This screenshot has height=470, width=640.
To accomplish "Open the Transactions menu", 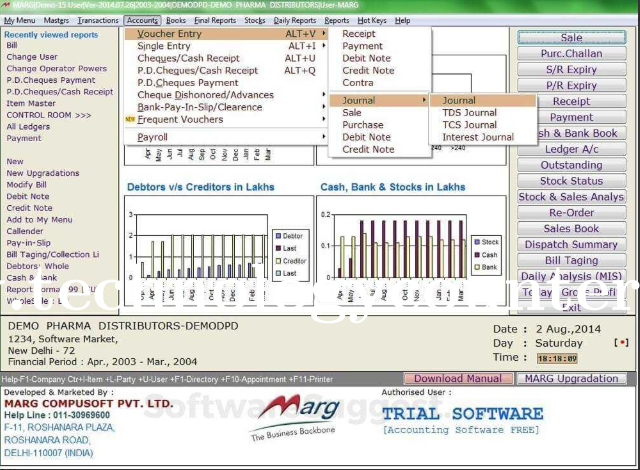I will click(x=98, y=20).
